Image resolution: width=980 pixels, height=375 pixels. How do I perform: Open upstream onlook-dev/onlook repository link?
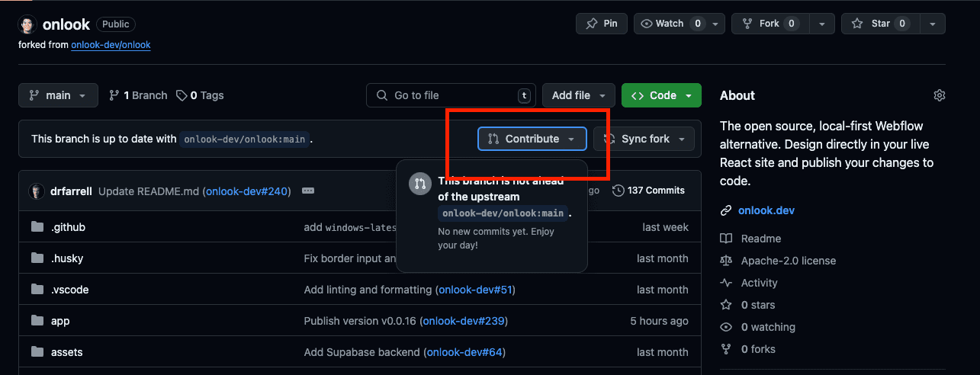coord(111,45)
